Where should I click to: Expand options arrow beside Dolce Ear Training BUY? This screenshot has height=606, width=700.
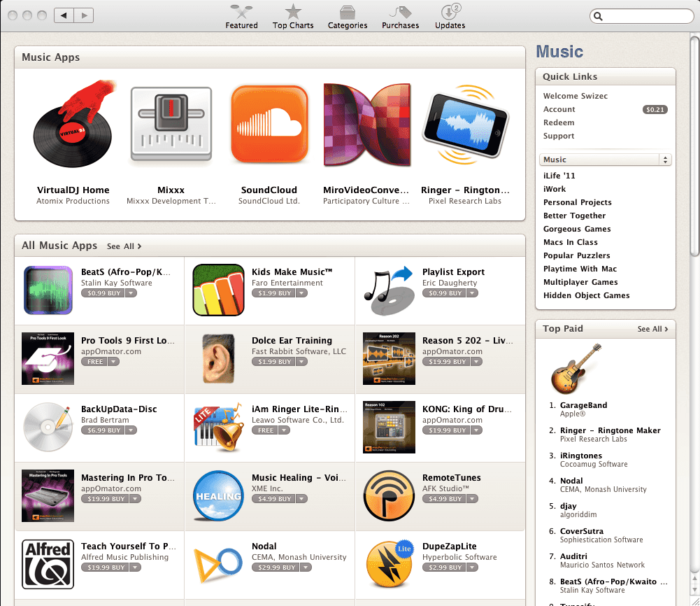(301, 362)
